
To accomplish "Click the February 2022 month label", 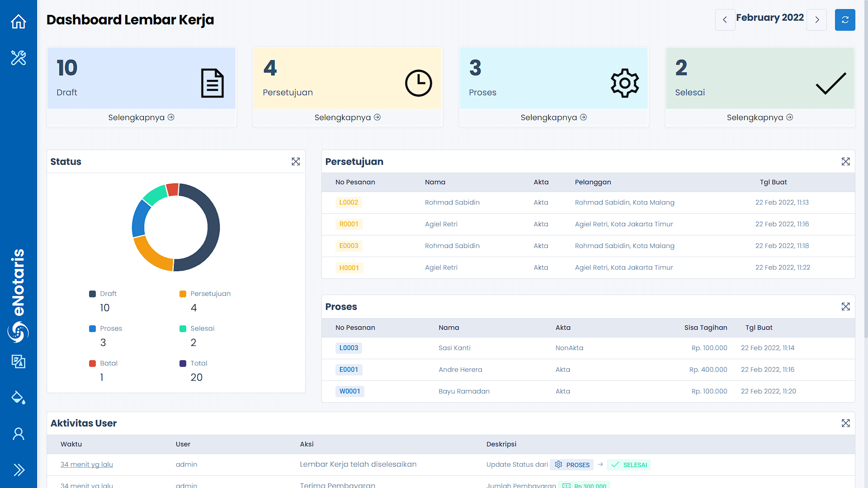I will [x=770, y=18].
